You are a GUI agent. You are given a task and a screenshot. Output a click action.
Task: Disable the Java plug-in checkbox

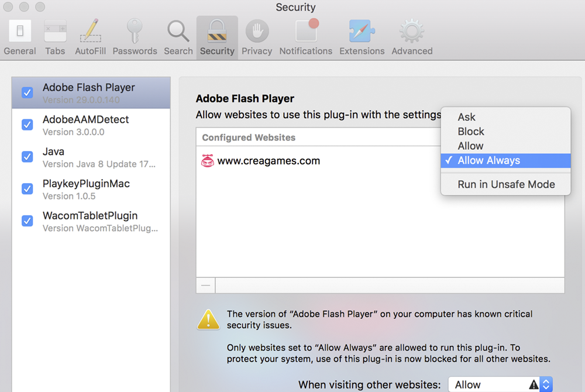click(x=27, y=157)
